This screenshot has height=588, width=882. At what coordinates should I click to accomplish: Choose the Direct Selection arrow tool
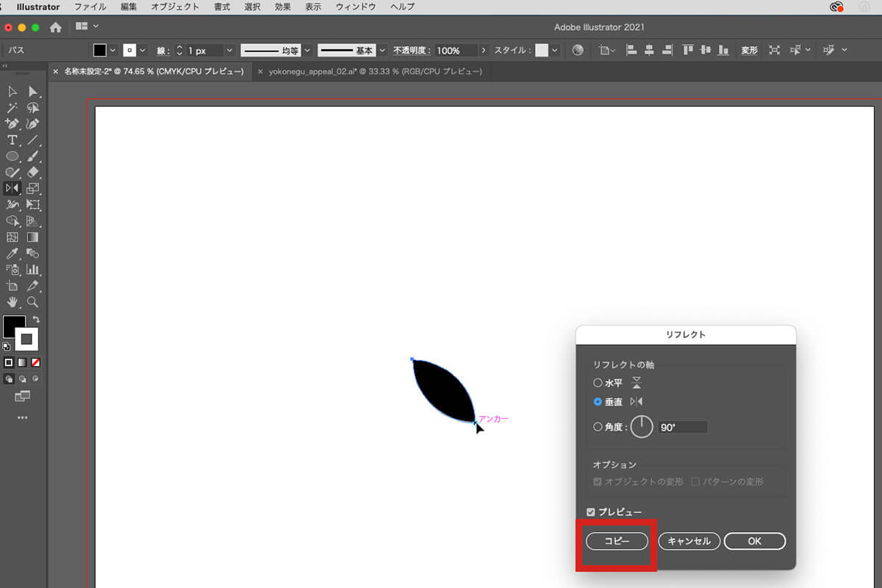click(33, 92)
